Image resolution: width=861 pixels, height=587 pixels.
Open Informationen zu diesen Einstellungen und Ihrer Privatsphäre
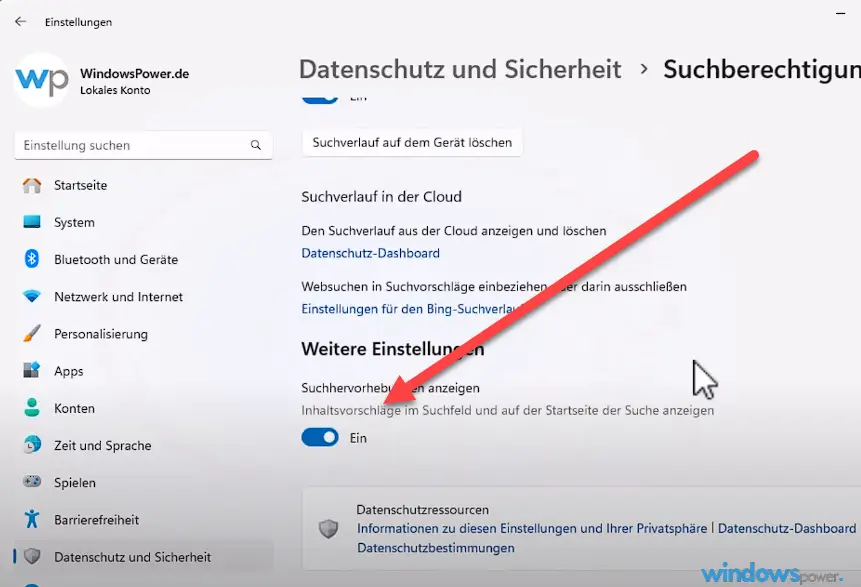click(532, 528)
